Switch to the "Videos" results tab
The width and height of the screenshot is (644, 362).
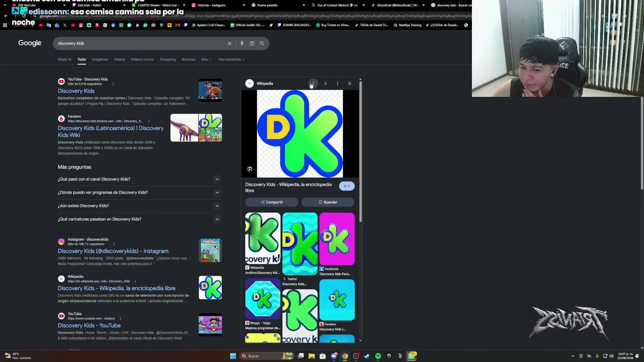pyautogui.click(x=119, y=59)
